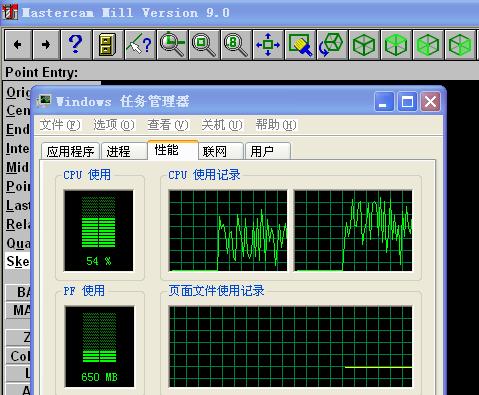
Task: Click the Unzoom by 0.8 magnifier icon
Action: [236, 45]
